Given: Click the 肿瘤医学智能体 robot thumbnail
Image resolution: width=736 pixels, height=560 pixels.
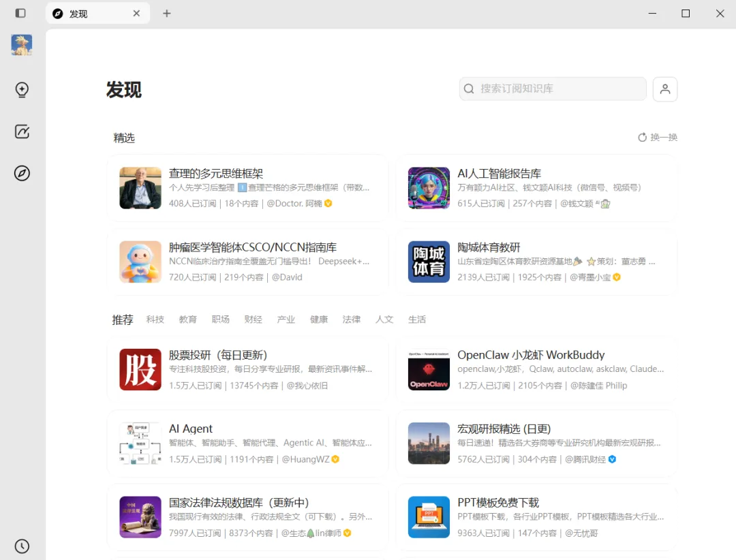Looking at the screenshot, I should tap(140, 262).
